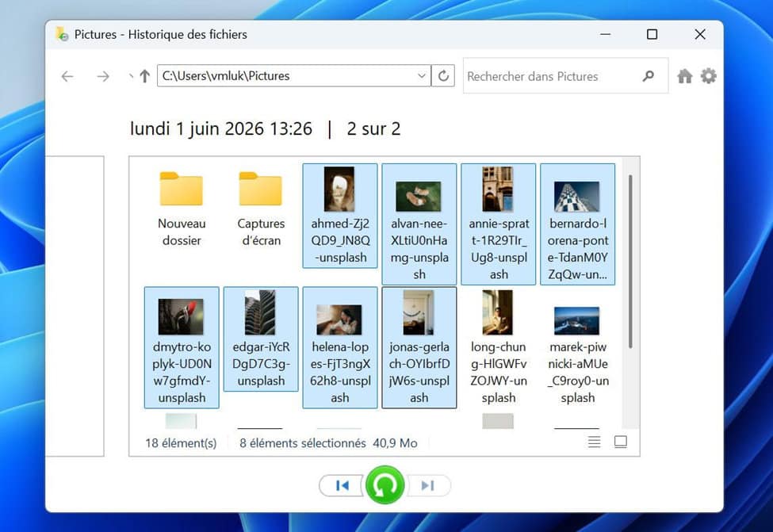Go to the next backup version
Viewport: 773px width, 532px height.
(x=428, y=486)
